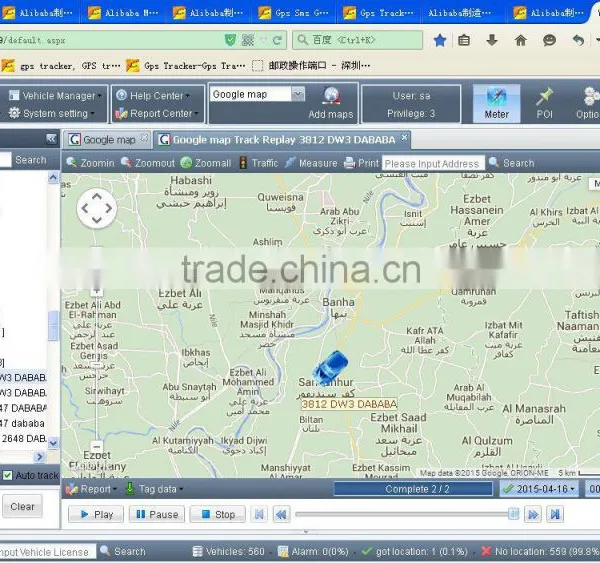Click the Alarm: 0(0%) status entry
The image size is (600, 563).
click(313, 552)
